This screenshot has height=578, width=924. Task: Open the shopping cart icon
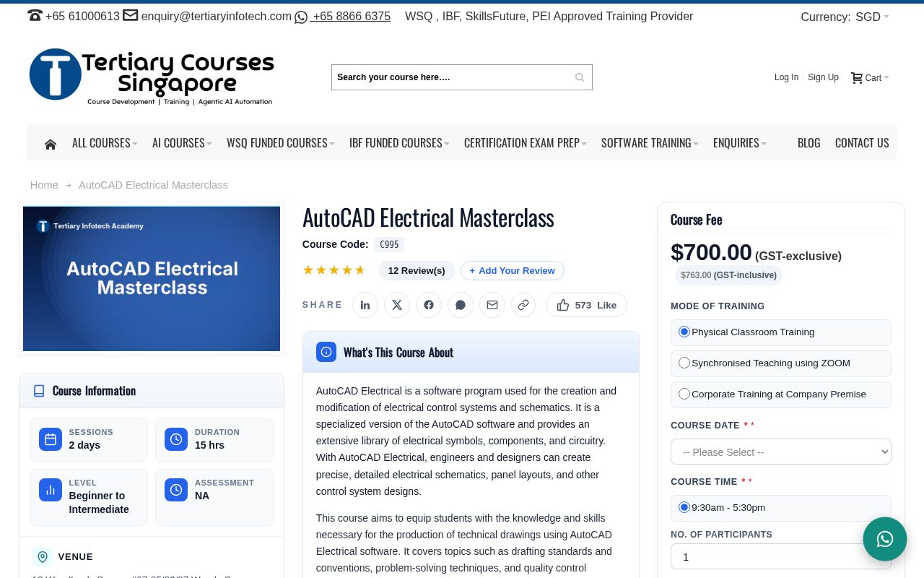point(857,78)
